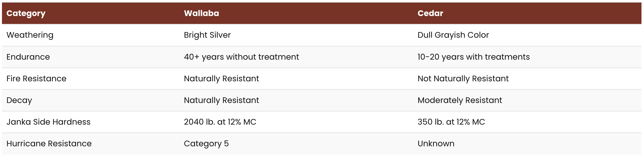The height and width of the screenshot is (157, 644).
Task: Click Naturally Resistant in Fire Resistance row
Action: pyautogui.click(x=221, y=79)
